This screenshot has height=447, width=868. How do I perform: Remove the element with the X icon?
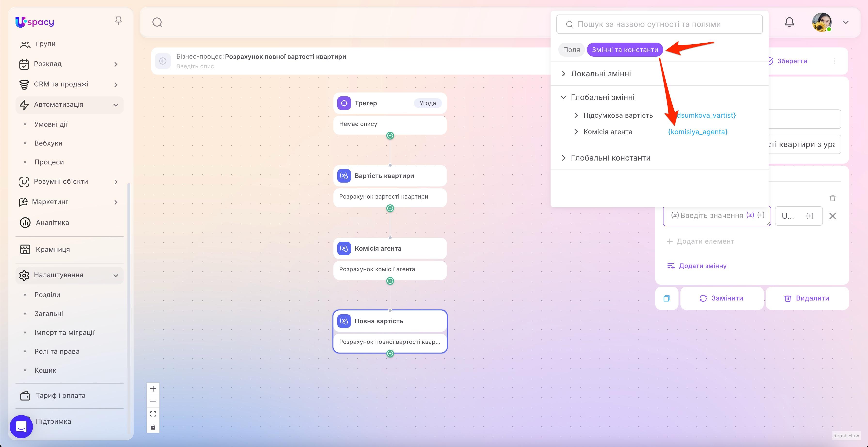pos(833,216)
